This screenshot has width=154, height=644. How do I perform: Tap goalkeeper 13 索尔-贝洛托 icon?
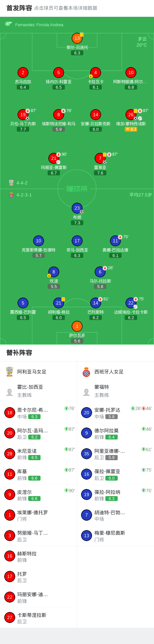(x=77, y=38)
